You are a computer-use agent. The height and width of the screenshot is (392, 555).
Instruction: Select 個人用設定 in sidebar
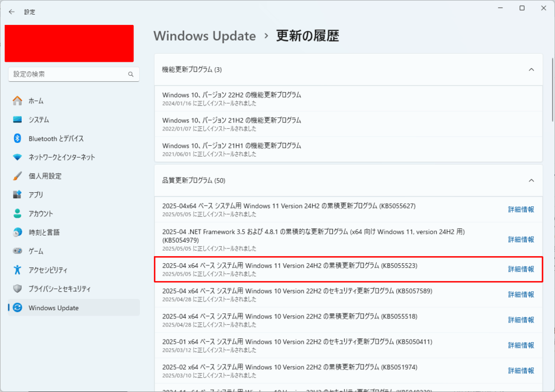pos(74,175)
